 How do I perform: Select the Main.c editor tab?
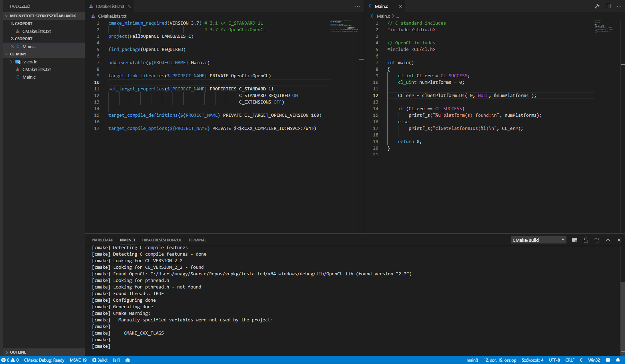coord(381,6)
